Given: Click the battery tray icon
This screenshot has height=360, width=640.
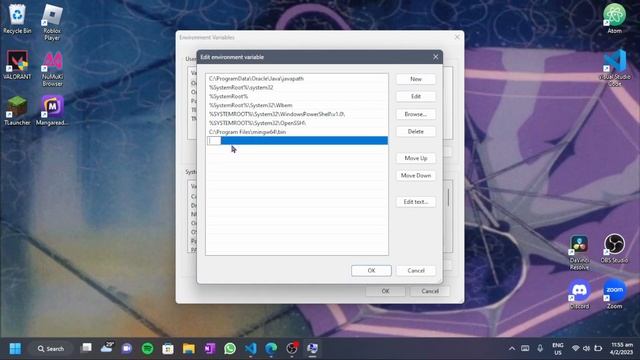Looking at the screenshot, I should pyautogui.click(x=598, y=348).
